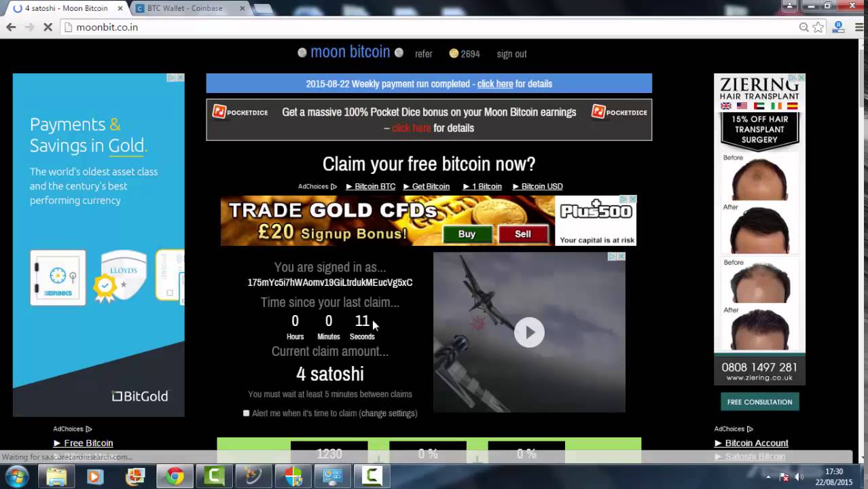Click the browser back arrow

tap(11, 27)
